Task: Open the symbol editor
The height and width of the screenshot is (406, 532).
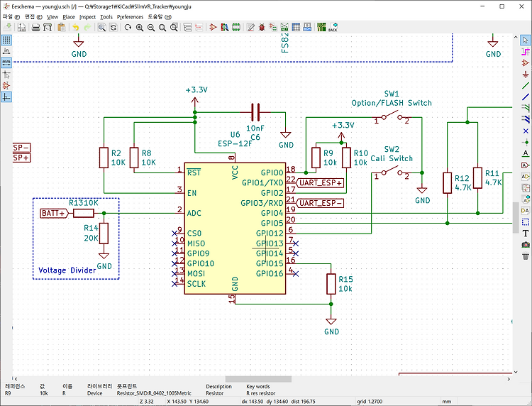Action: 213,27
